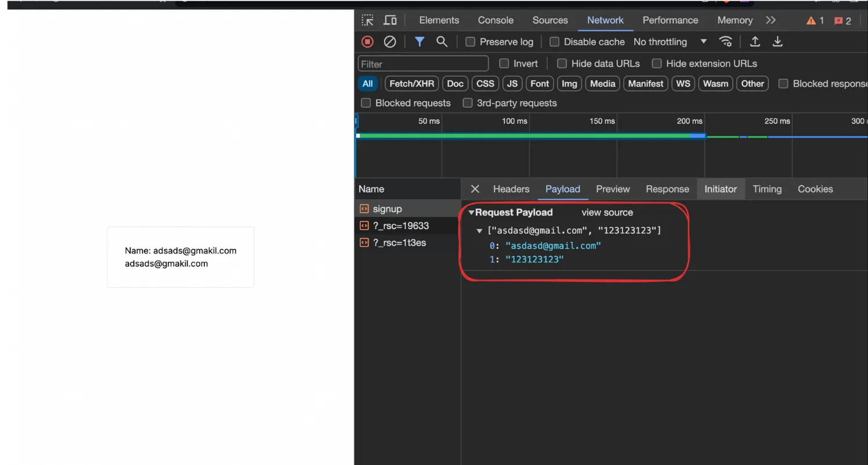The height and width of the screenshot is (465, 868).
Task: Filter by Fetch/XHR requests
Action: point(412,84)
